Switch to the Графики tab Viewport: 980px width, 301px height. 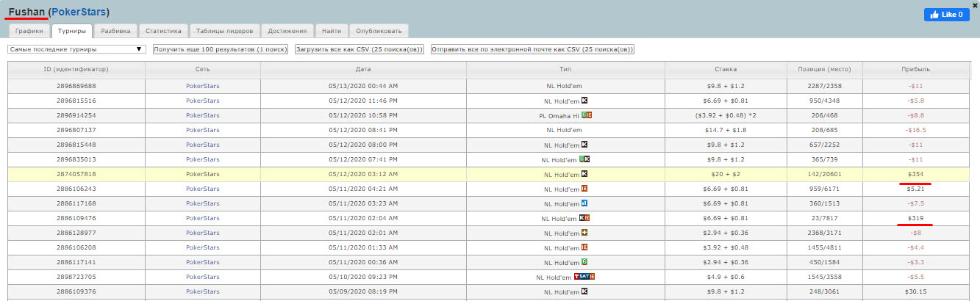(29, 31)
